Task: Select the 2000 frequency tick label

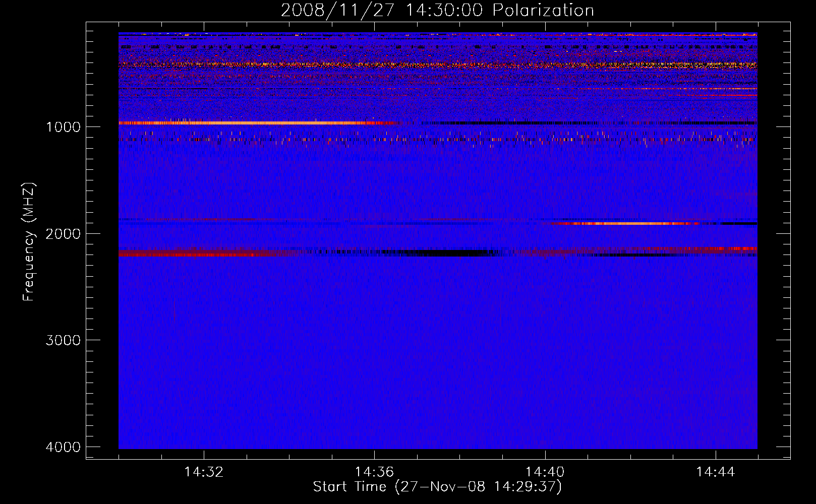Action: 64,233
